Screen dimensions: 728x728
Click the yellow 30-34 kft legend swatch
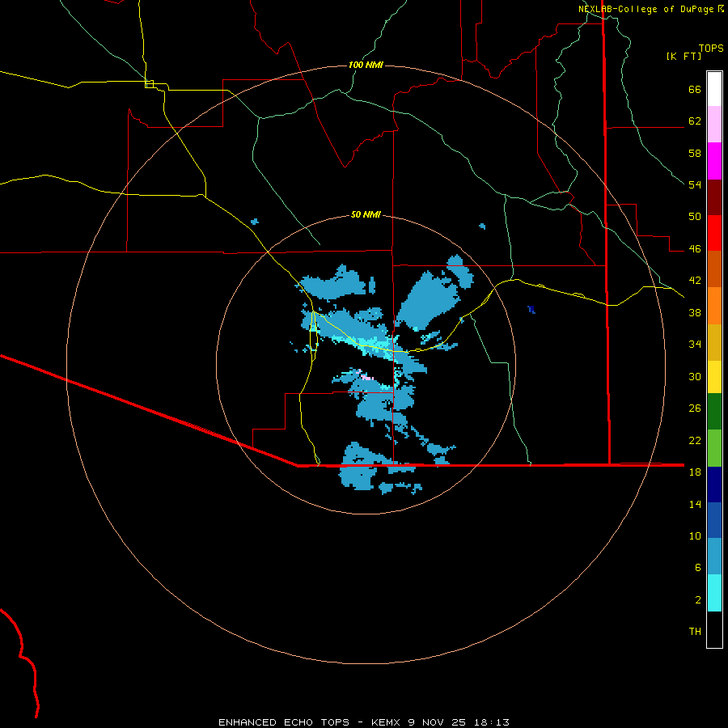tap(714, 376)
